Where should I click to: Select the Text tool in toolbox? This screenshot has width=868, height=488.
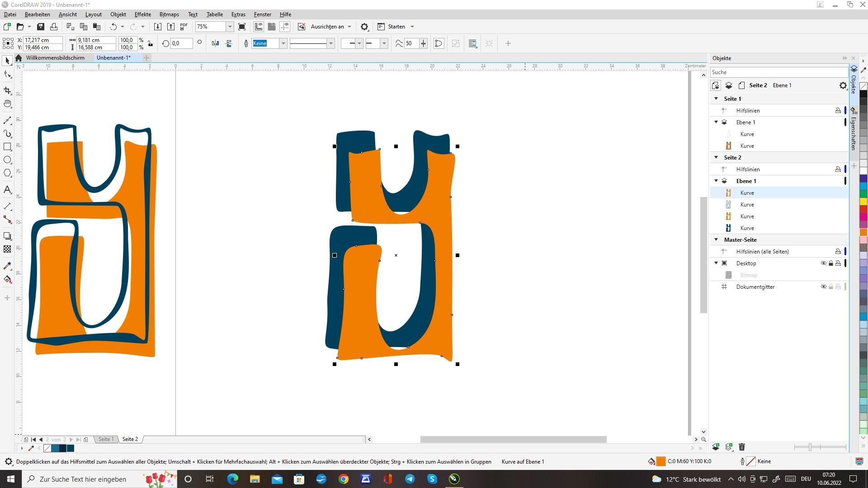tap(7, 190)
